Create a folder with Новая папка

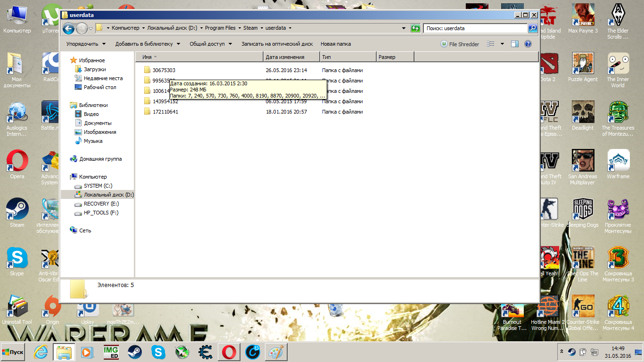point(336,44)
